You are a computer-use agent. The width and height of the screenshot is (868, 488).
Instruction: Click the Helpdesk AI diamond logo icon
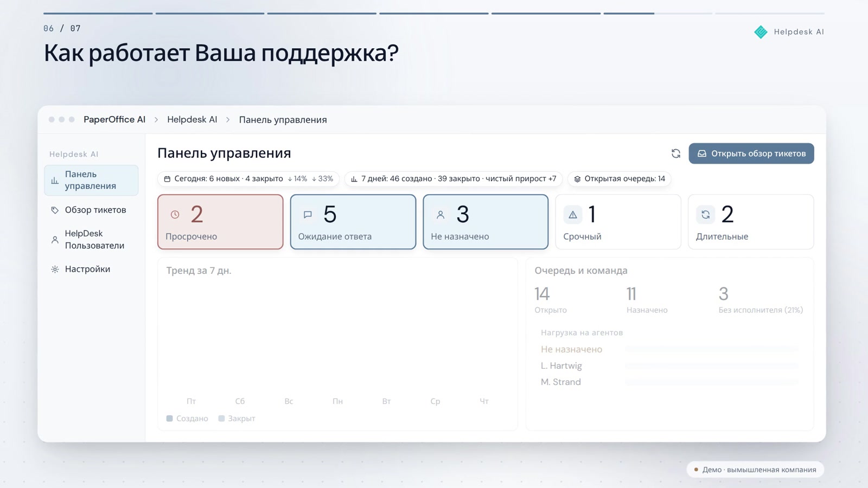761,32
